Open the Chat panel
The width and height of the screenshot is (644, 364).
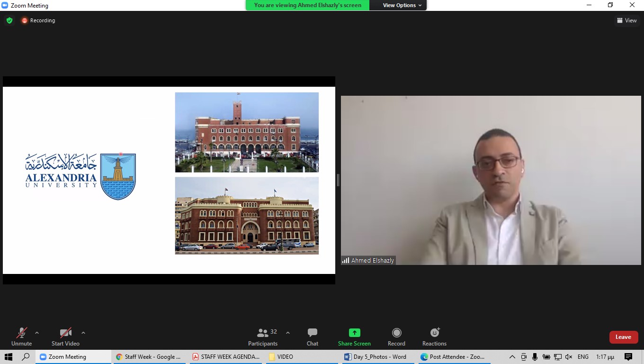pos(312,337)
